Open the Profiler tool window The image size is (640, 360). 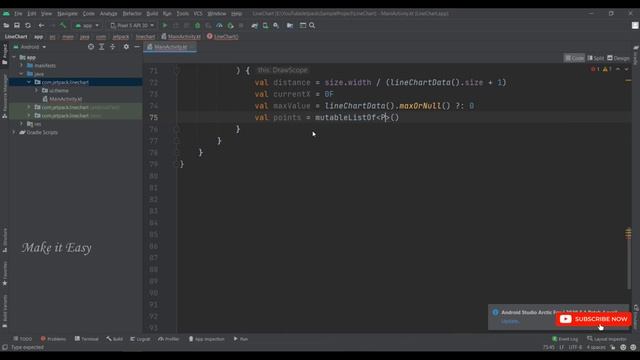coord(169,339)
